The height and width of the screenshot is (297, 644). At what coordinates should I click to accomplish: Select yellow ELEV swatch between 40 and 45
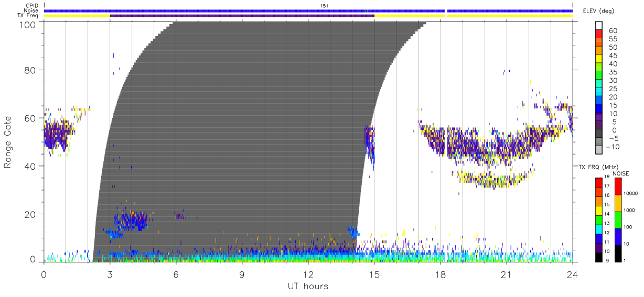pos(599,59)
